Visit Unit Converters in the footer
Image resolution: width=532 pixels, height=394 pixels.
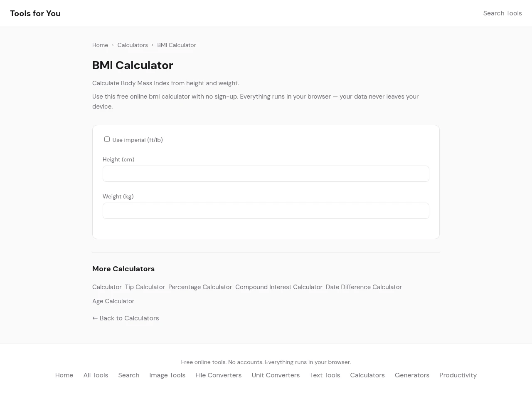276,375
